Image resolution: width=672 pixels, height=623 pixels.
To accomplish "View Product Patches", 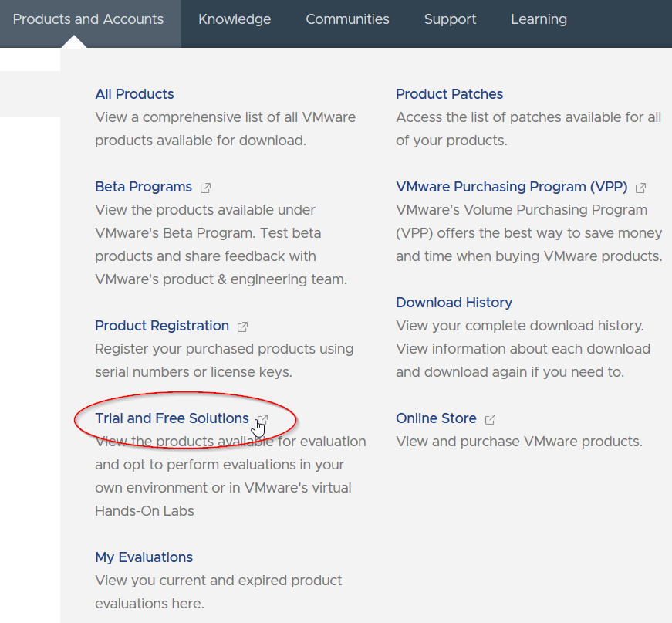I will [x=449, y=93].
